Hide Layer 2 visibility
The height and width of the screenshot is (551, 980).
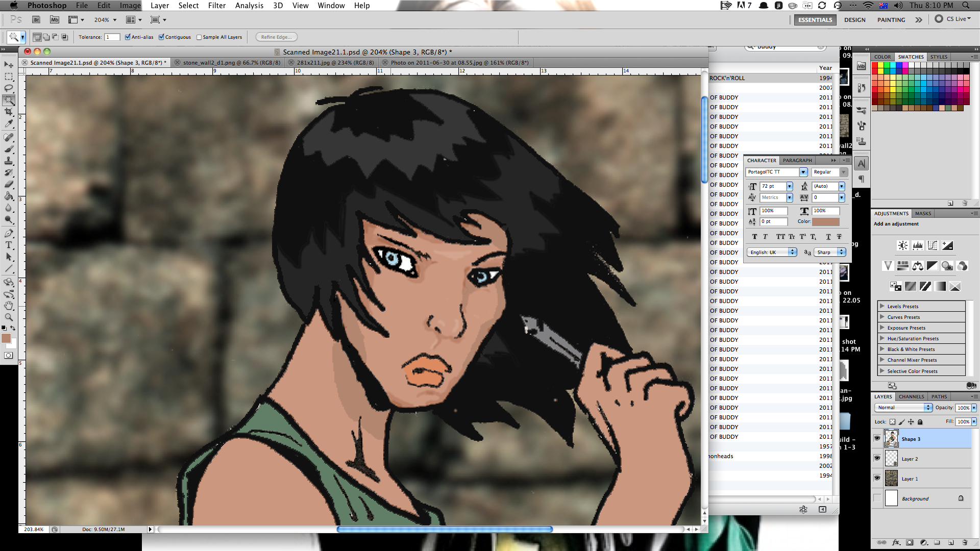click(x=877, y=458)
